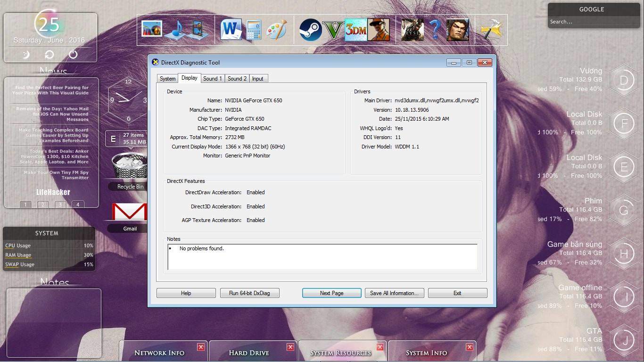644x362 pixels.
Task: Open the Calculator dock icon
Action: 254,30
